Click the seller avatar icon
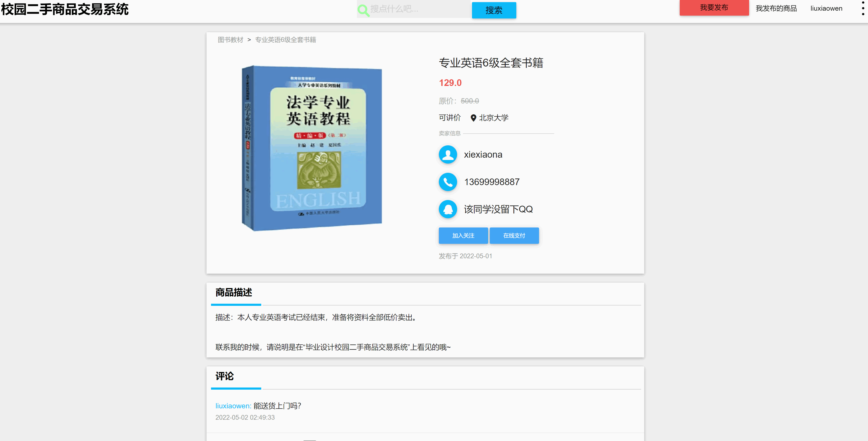The image size is (868, 441). [448, 154]
